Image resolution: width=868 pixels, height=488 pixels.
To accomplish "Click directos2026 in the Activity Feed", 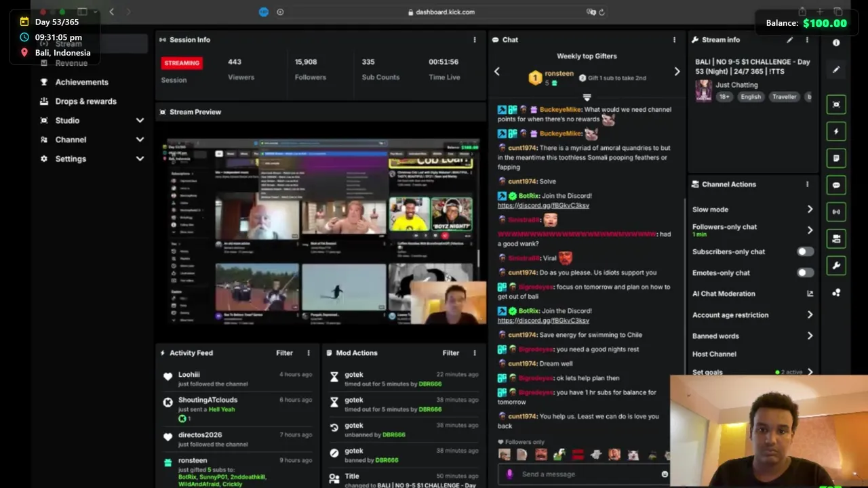I will 199,435.
